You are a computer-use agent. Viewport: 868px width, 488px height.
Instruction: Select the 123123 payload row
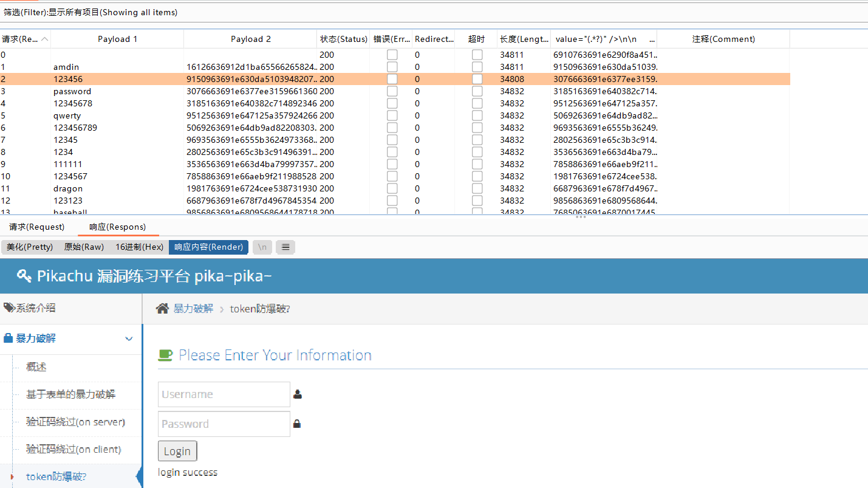coord(395,201)
